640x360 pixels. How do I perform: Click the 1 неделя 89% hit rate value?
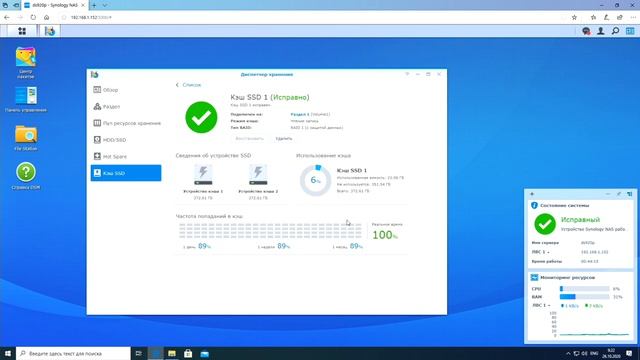(284, 246)
